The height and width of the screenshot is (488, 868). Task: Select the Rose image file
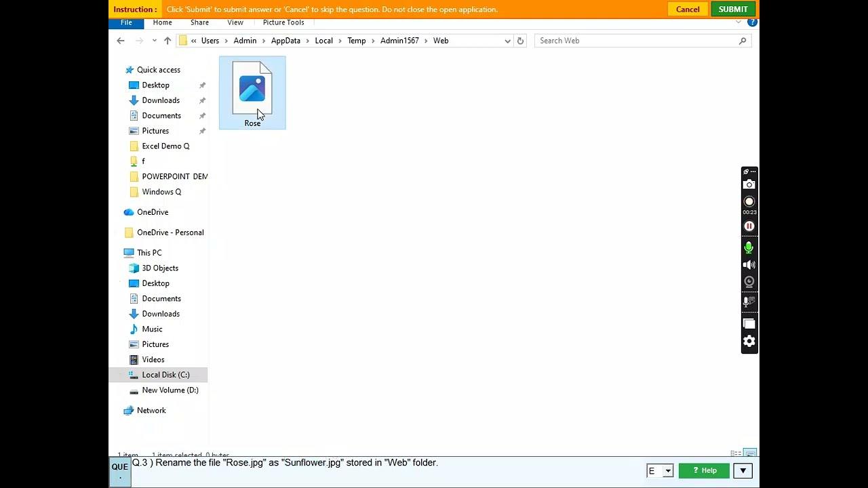[252, 93]
